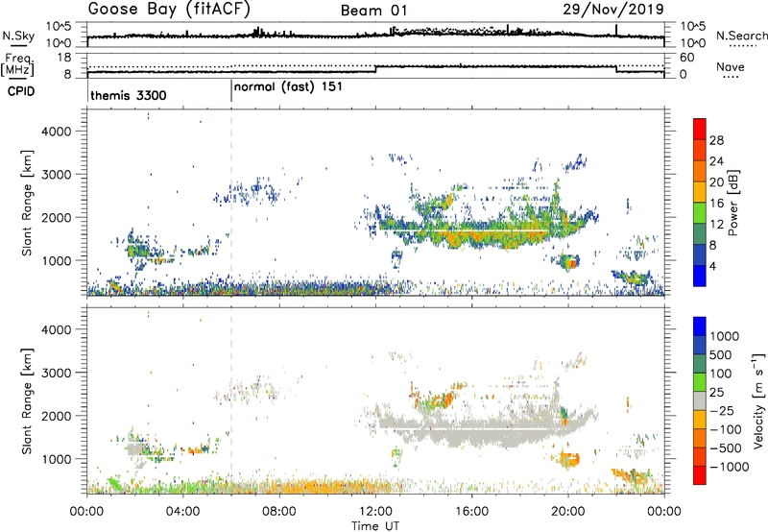Click the 'Beam 01' label

373,11
